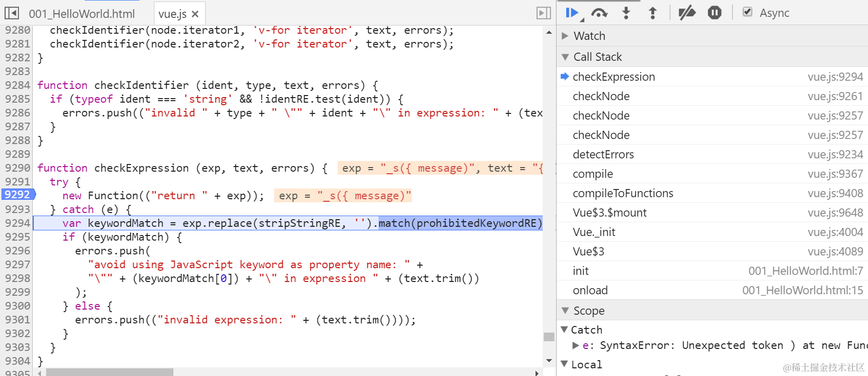Click the horizontal scrollbar left arrow
The image size is (868, 376).
point(39,372)
